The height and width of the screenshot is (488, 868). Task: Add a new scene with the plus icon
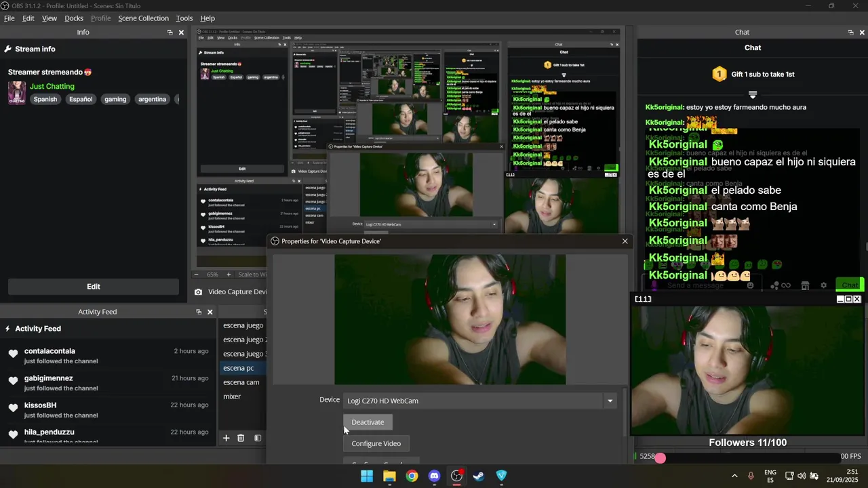coord(226,438)
